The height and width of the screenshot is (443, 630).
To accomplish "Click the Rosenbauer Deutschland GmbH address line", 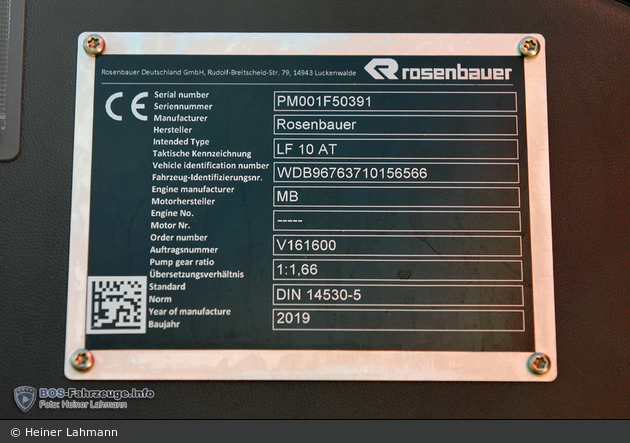I will 229,73.
